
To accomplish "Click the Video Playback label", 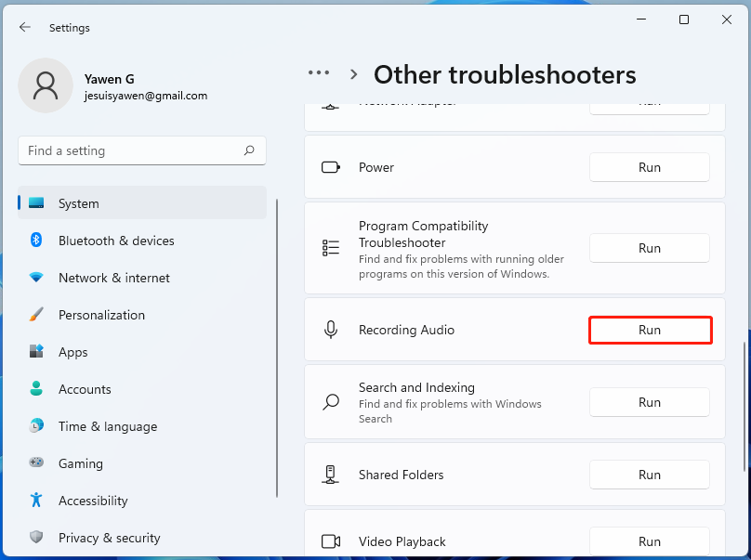I will 402,541.
